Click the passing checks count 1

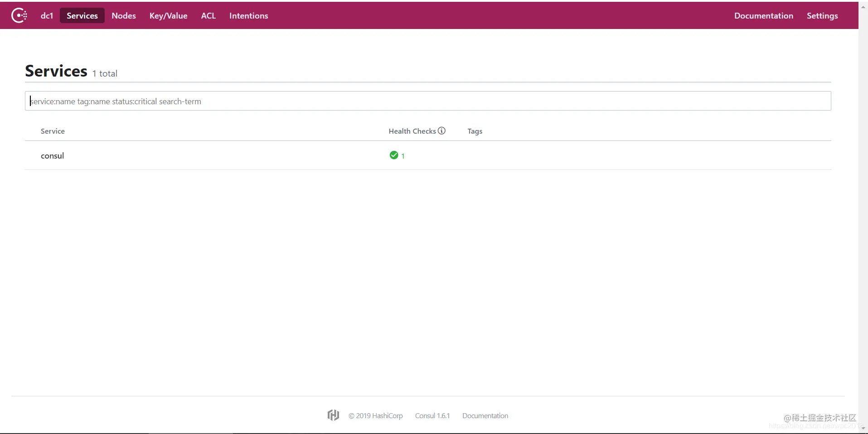point(403,156)
